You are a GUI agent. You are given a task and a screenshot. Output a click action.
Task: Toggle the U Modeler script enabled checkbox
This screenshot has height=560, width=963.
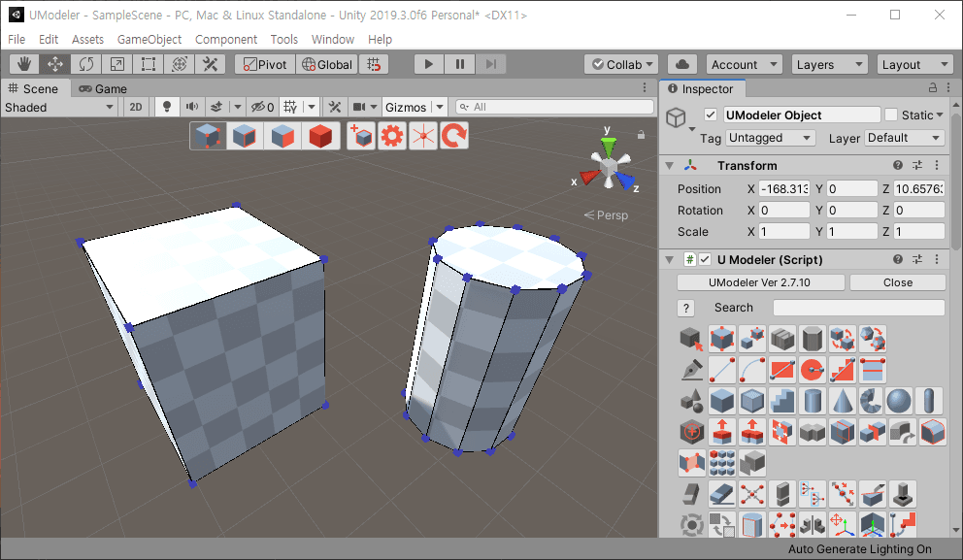click(x=705, y=260)
